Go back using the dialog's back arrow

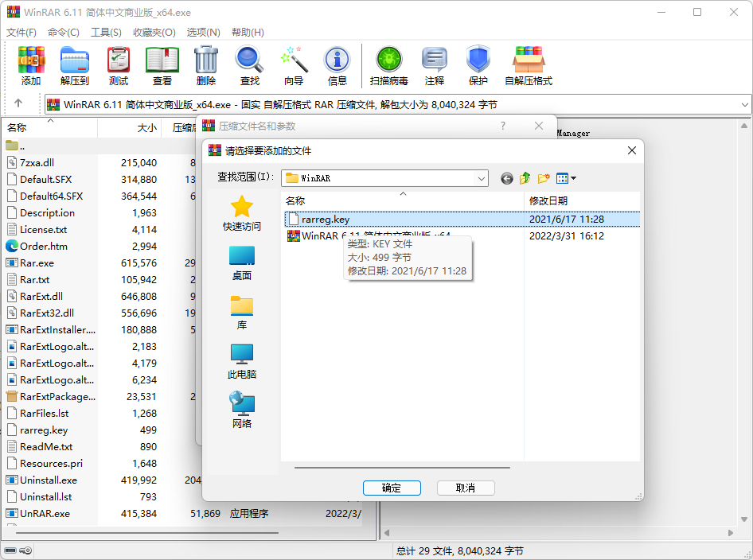[x=506, y=178]
